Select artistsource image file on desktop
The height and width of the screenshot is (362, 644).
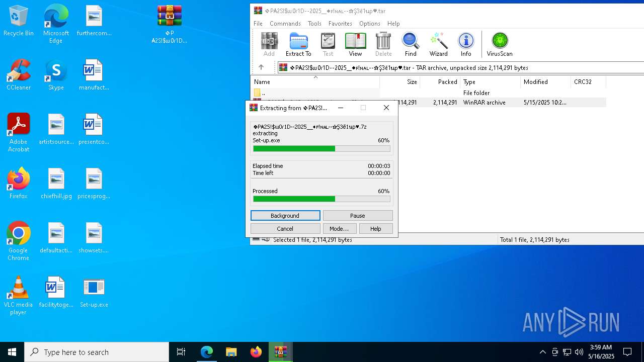coord(56,130)
